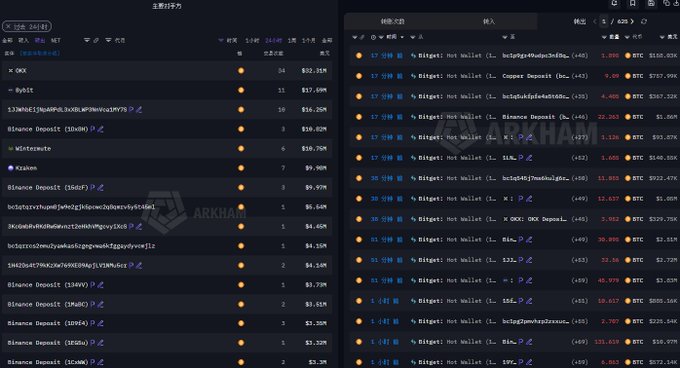The width and height of the screenshot is (680, 368).
Task: Click the purple P icon beside Binance Deposit (15dzF)
Action: (92, 188)
